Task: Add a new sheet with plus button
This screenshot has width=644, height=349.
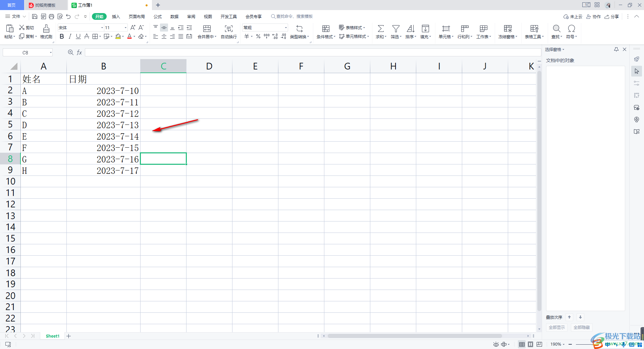Action: (68, 336)
